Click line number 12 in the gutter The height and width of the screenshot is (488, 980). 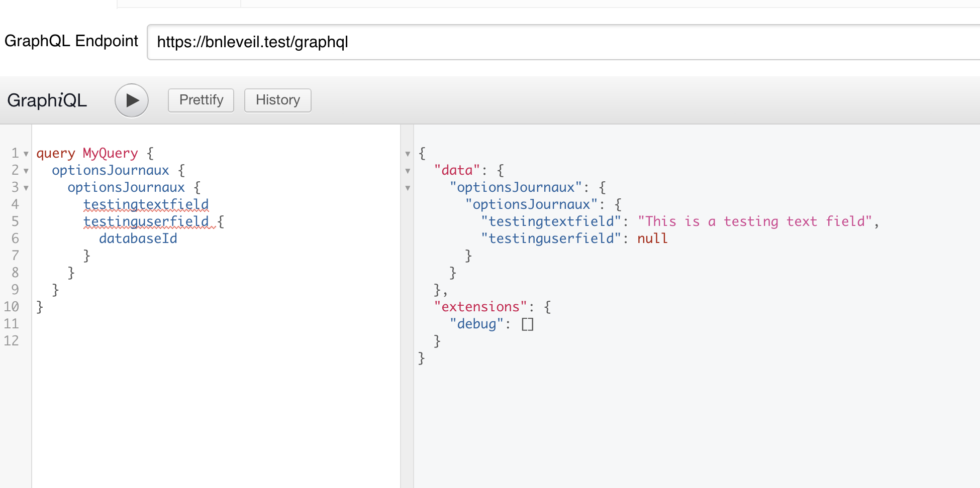tap(12, 341)
